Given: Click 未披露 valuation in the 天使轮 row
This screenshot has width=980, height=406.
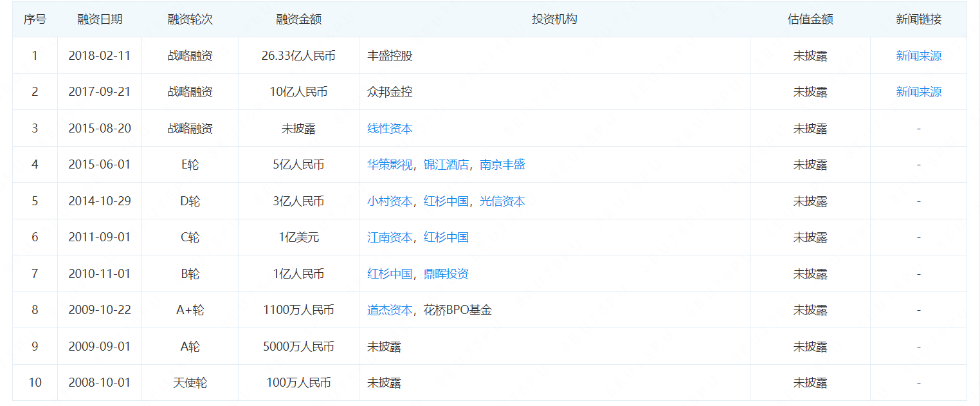Looking at the screenshot, I should 810,383.
